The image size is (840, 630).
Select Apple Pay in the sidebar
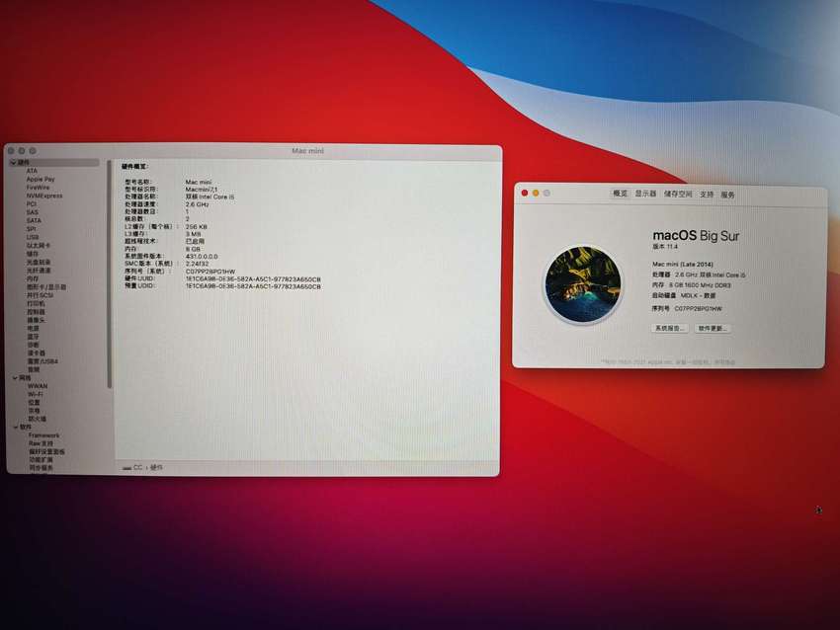tap(41, 180)
